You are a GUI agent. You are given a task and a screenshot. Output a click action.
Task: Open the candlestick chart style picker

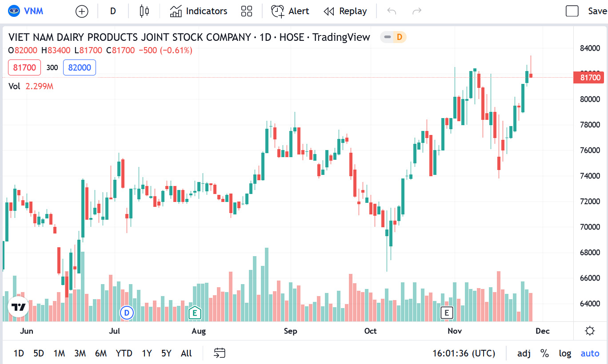click(x=144, y=12)
